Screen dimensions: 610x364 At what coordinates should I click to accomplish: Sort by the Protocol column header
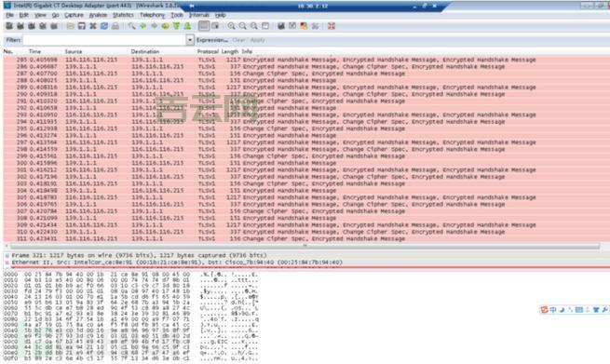pos(208,51)
